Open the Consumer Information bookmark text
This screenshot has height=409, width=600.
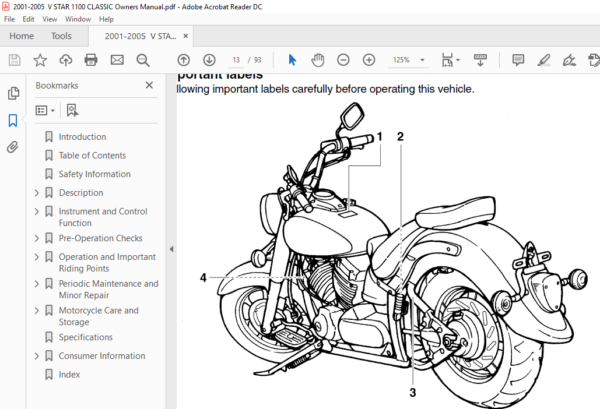click(x=102, y=356)
